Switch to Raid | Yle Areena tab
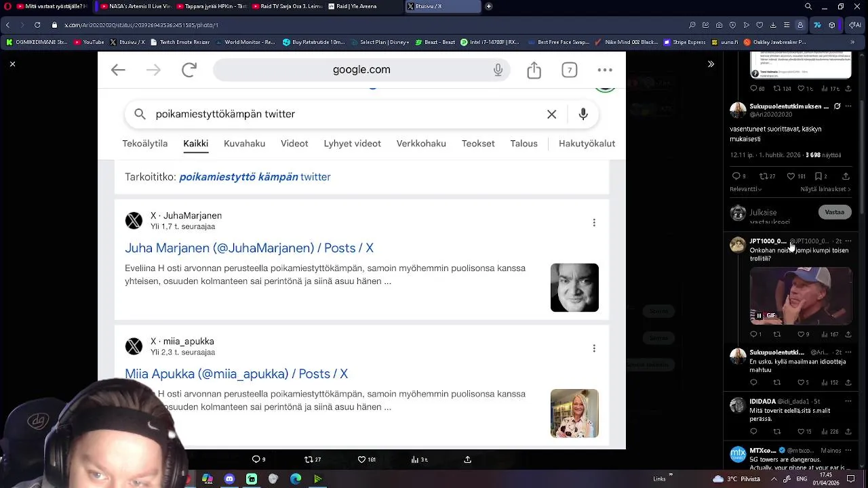868x488 pixels. 363,6
